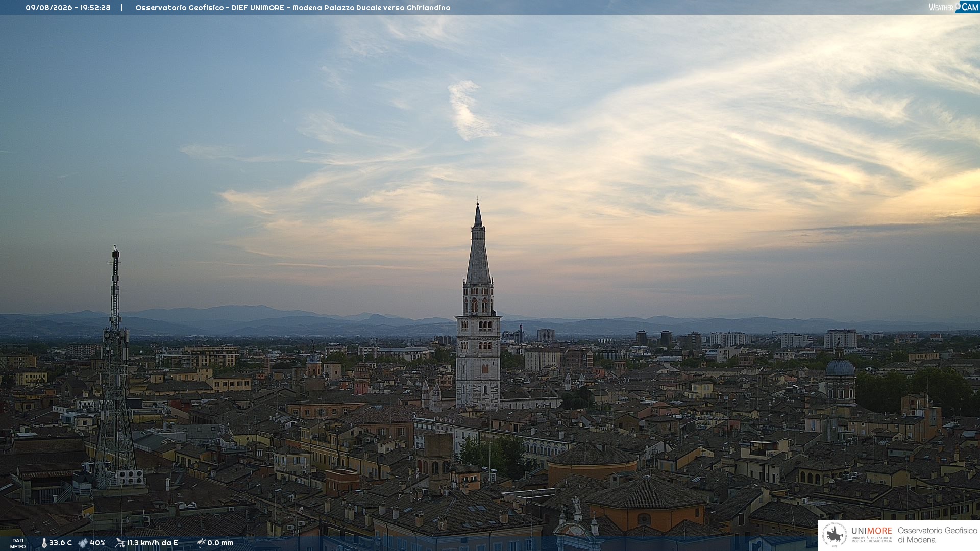Click the wind vane anemometer icon
This screenshot has height=551, width=980.
[120, 543]
